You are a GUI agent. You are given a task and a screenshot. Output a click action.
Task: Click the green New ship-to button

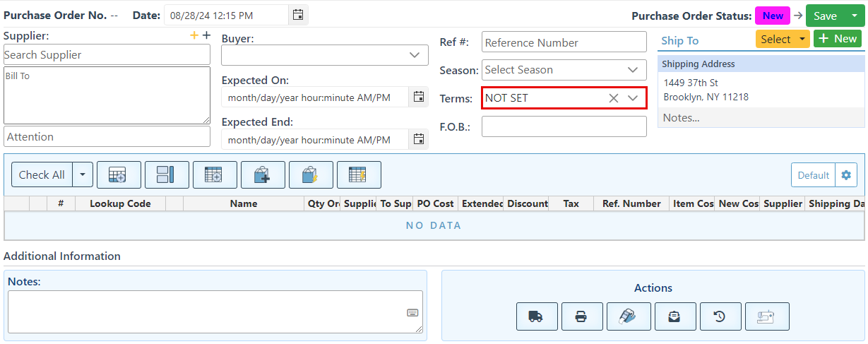tap(837, 39)
